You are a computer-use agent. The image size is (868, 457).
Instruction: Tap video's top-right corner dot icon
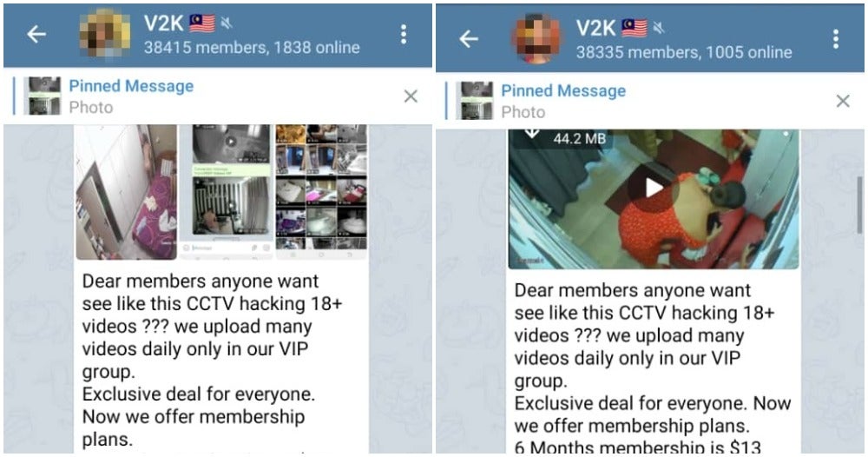pos(785,134)
